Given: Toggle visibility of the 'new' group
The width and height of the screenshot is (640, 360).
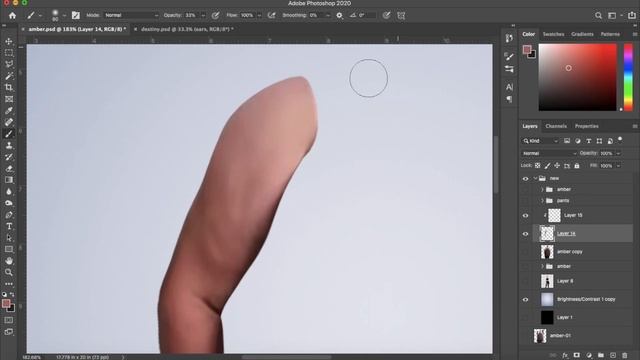Looking at the screenshot, I should (525, 178).
